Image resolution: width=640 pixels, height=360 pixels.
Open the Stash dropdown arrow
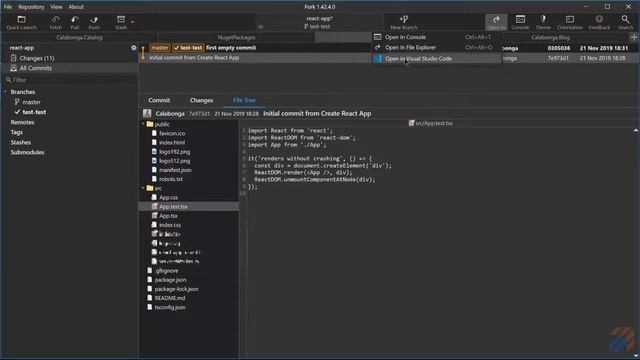133,21
